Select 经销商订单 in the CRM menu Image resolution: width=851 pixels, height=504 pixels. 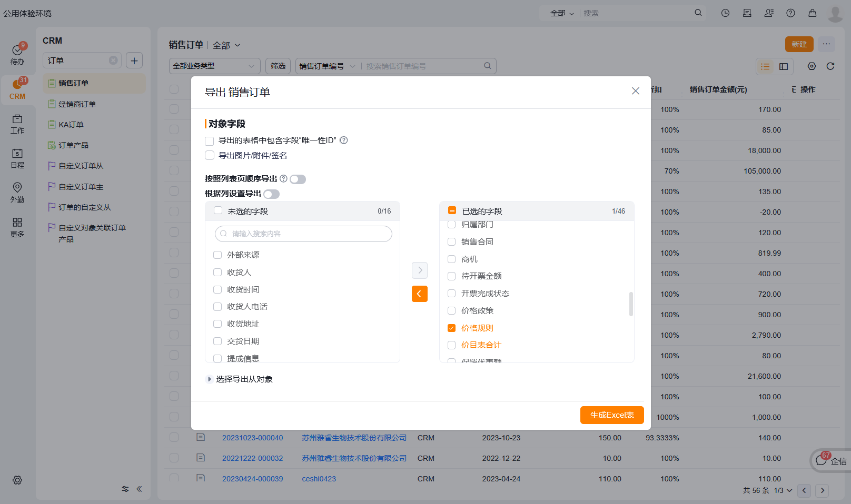coord(77,104)
